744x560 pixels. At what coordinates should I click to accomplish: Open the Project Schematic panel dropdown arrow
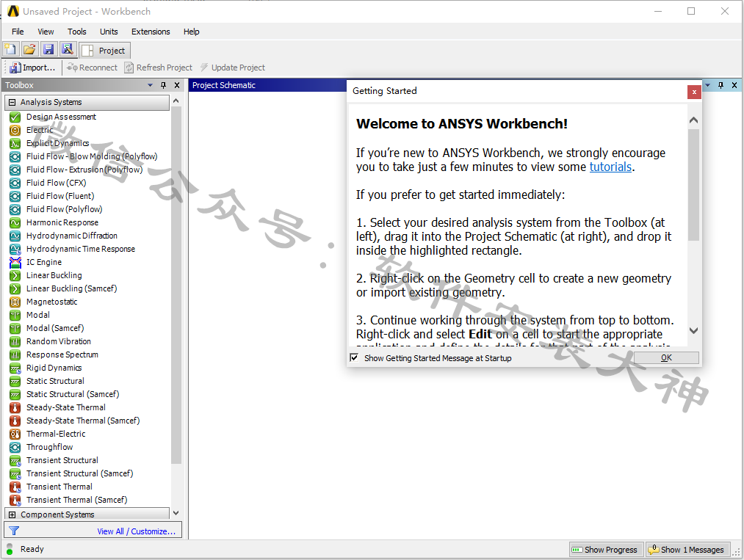707,85
